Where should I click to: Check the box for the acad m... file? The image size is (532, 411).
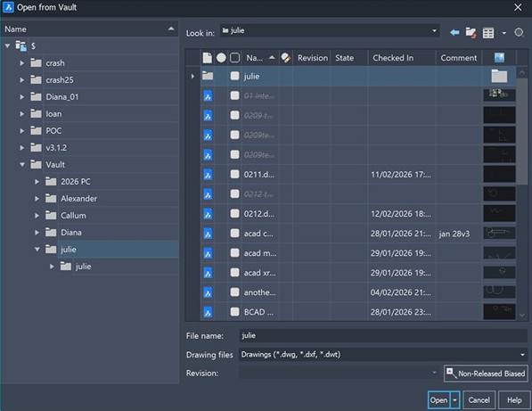tap(234, 253)
